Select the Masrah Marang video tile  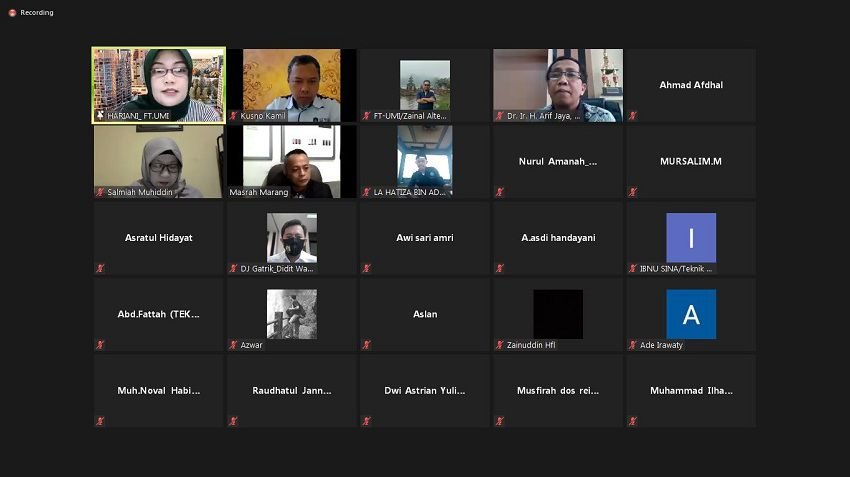tap(292, 162)
